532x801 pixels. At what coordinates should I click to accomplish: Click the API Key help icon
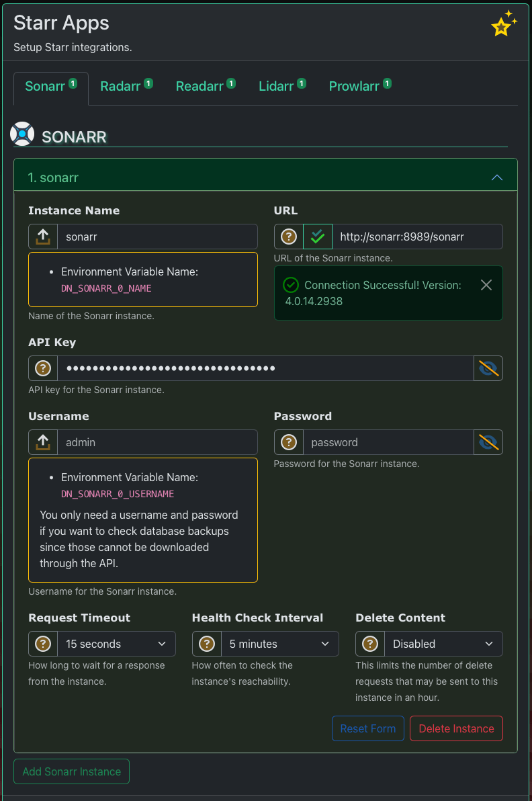[x=43, y=368]
